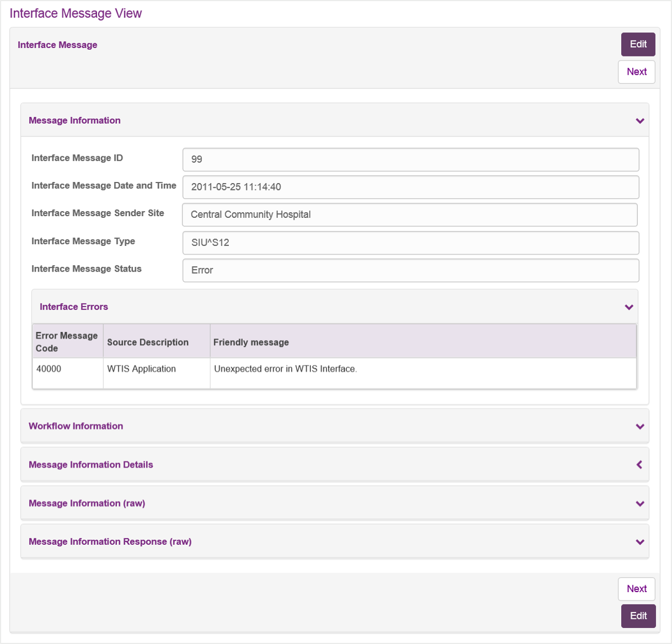Click the Error Message Code column header

coord(68,342)
